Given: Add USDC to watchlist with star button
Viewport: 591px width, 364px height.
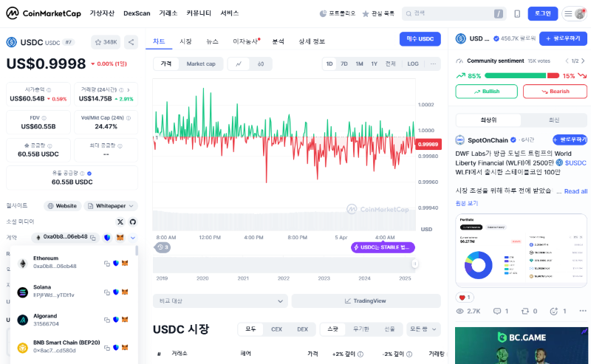Looking at the screenshot, I should tap(106, 42).
